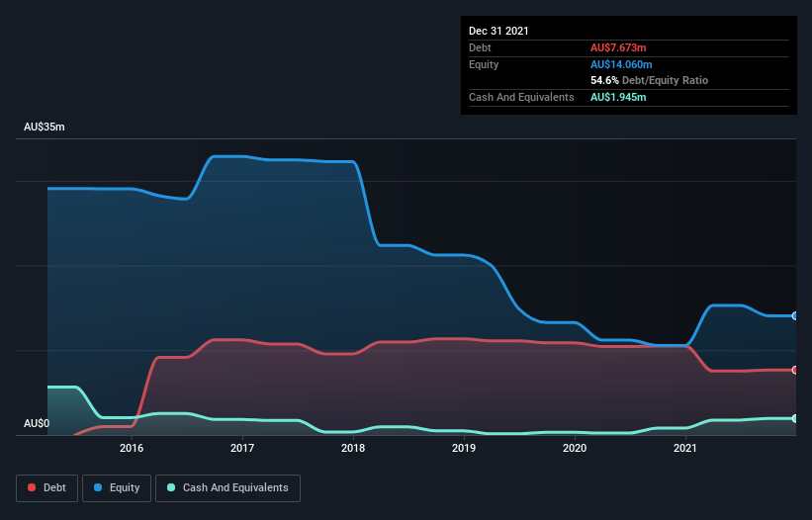Click the 2021 x-axis label
The height and width of the screenshot is (520, 812).
pos(685,448)
